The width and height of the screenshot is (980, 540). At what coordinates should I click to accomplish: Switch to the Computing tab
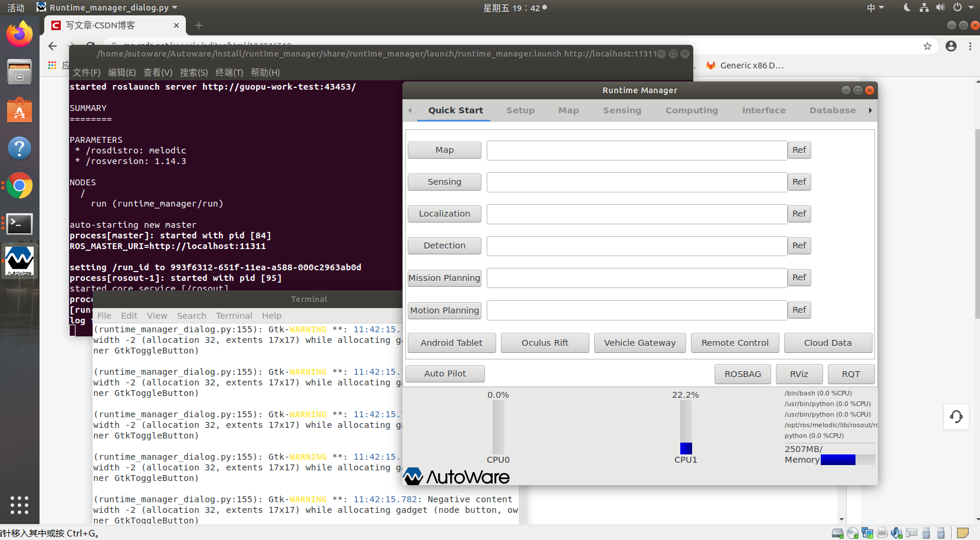[x=691, y=110]
